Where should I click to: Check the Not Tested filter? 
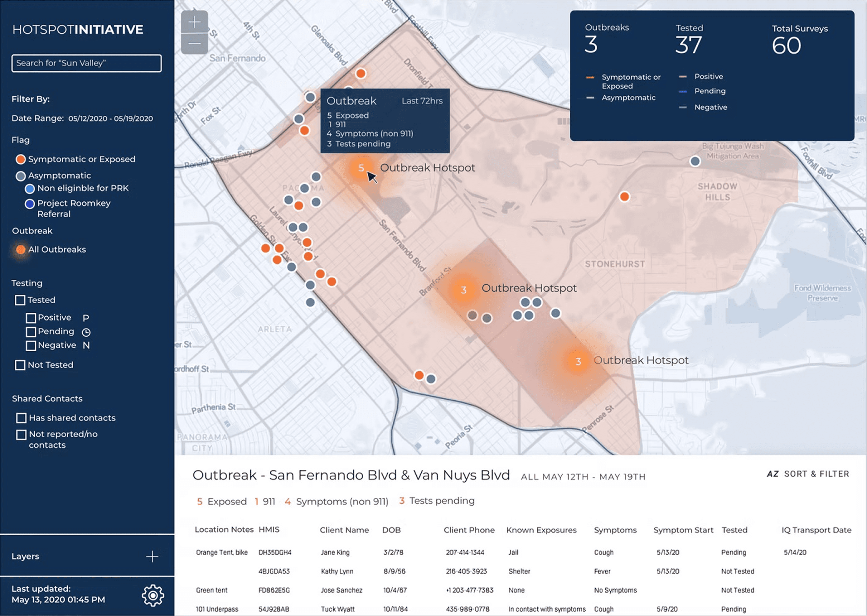point(20,365)
